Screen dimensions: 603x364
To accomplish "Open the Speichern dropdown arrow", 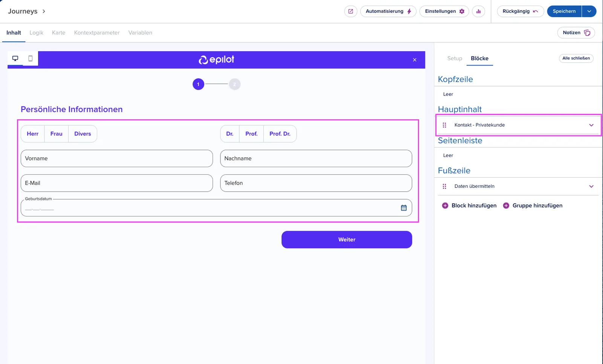I will pos(589,11).
